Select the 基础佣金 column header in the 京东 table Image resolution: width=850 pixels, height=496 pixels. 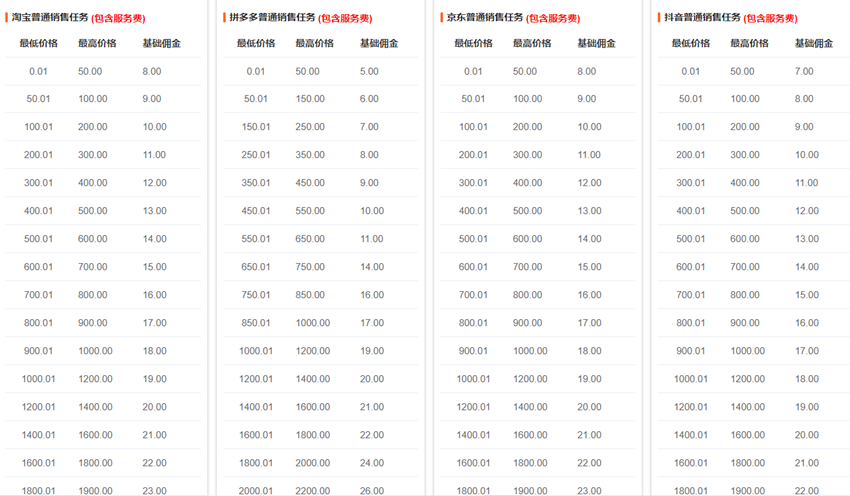coord(596,43)
